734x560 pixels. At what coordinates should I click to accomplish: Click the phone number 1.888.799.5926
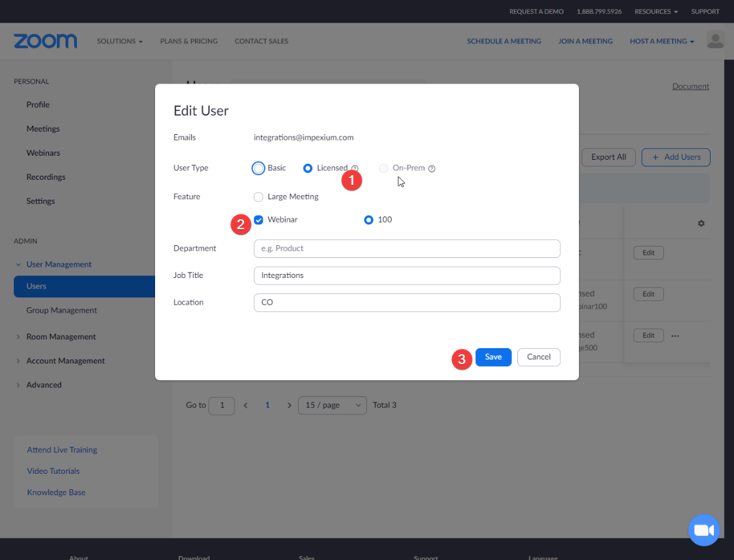599,12
